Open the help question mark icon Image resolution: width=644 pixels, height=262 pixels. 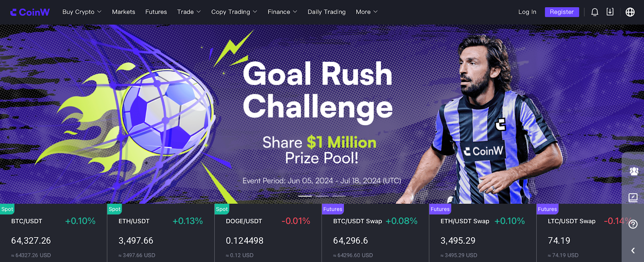pos(633,224)
